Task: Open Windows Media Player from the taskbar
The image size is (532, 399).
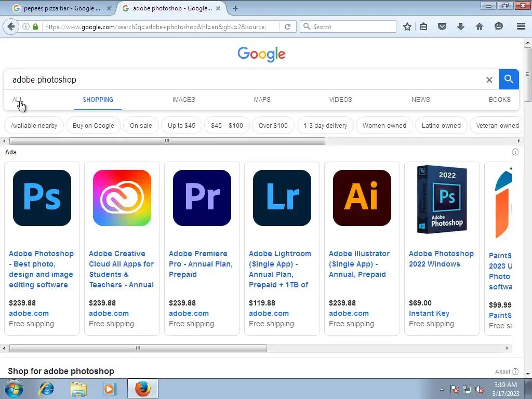Action: click(110, 389)
